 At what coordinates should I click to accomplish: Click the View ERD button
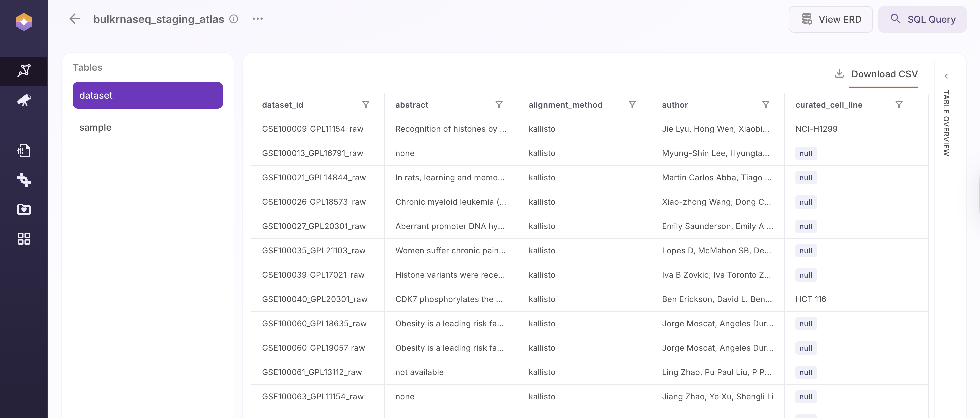click(830, 19)
